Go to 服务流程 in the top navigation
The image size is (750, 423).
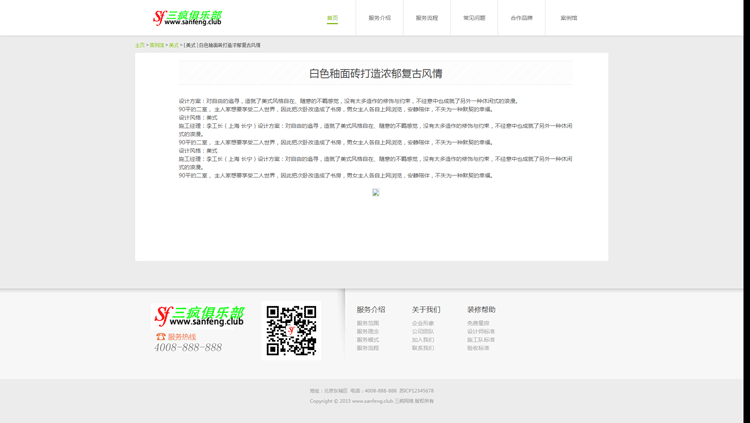pyautogui.click(x=427, y=18)
